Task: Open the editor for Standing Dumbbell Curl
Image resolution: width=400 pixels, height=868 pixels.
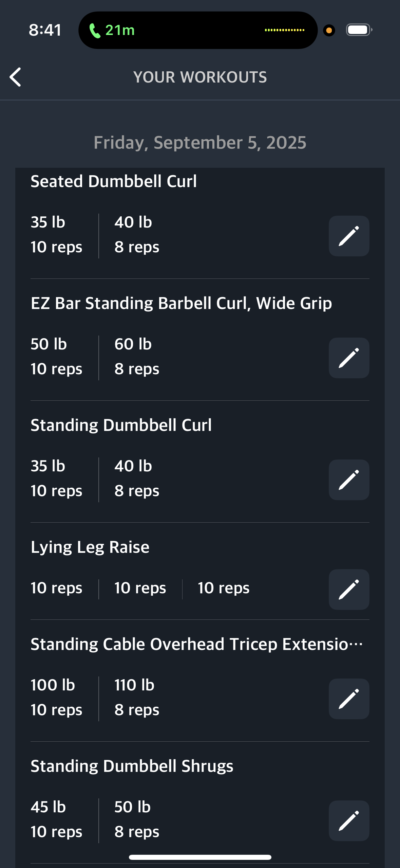Action: [x=349, y=480]
